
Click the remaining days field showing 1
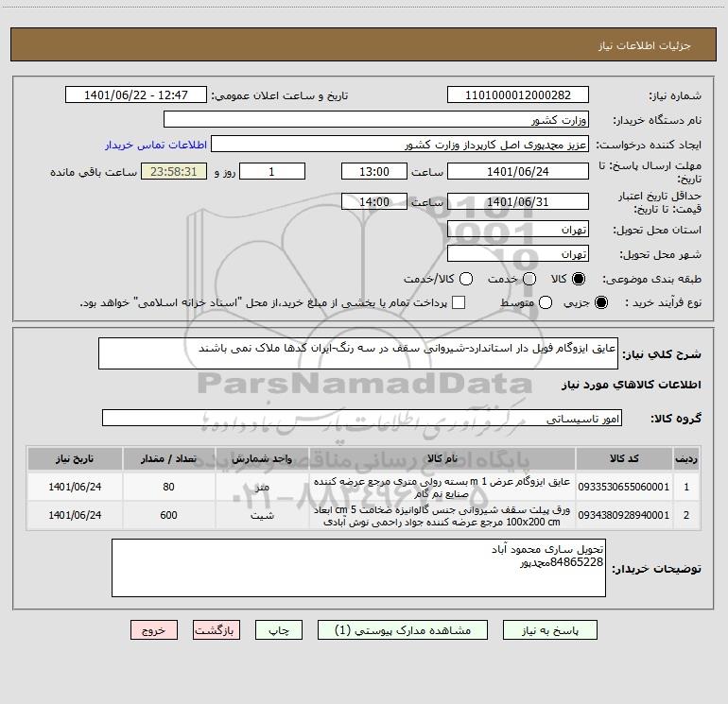click(x=272, y=171)
